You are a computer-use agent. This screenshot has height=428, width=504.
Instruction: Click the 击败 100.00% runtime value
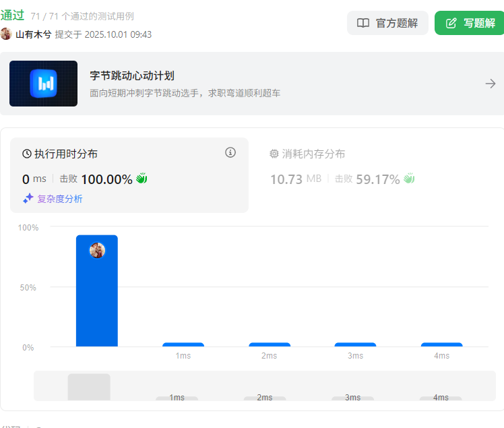click(x=96, y=179)
